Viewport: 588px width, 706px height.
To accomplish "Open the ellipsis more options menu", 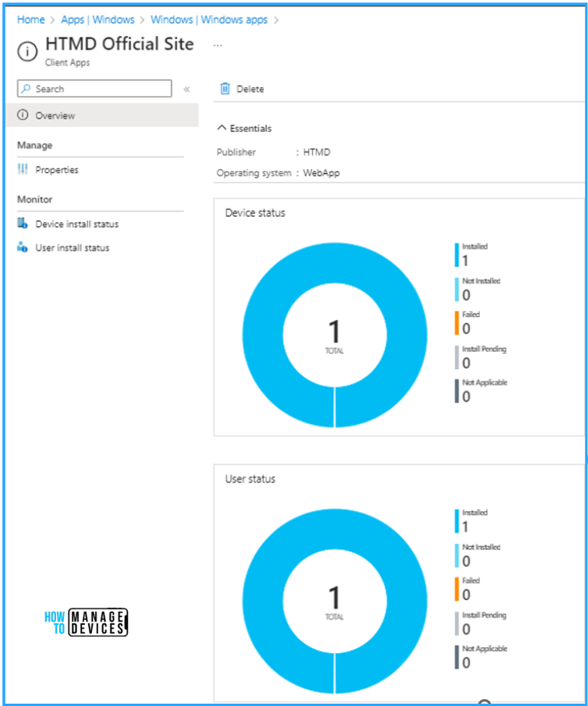I will click(x=218, y=45).
